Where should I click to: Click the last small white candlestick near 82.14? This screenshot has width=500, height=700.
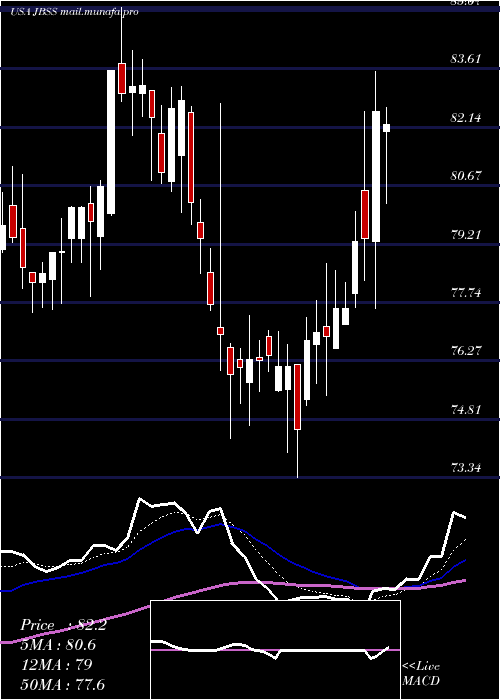(387, 128)
